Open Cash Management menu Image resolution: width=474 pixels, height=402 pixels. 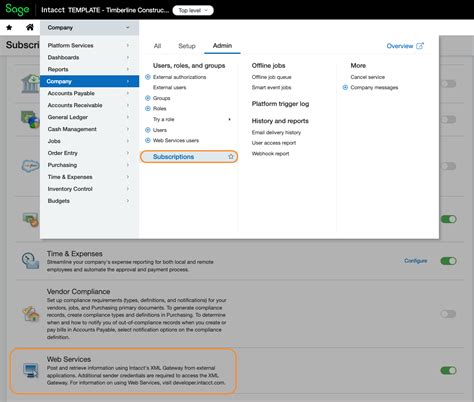pos(89,129)
